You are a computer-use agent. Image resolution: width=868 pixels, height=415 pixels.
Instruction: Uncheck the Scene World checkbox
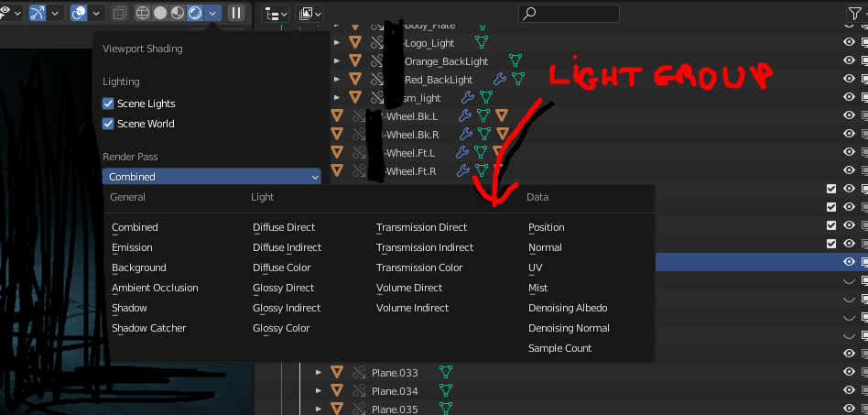pyautogui.click(x=108, y=124)
